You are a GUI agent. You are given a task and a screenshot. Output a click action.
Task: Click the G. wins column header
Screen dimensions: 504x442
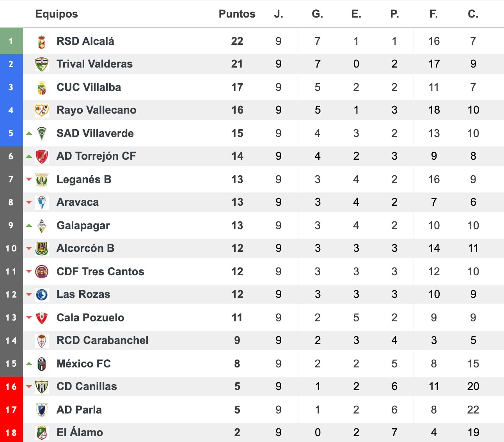point(318,14)
